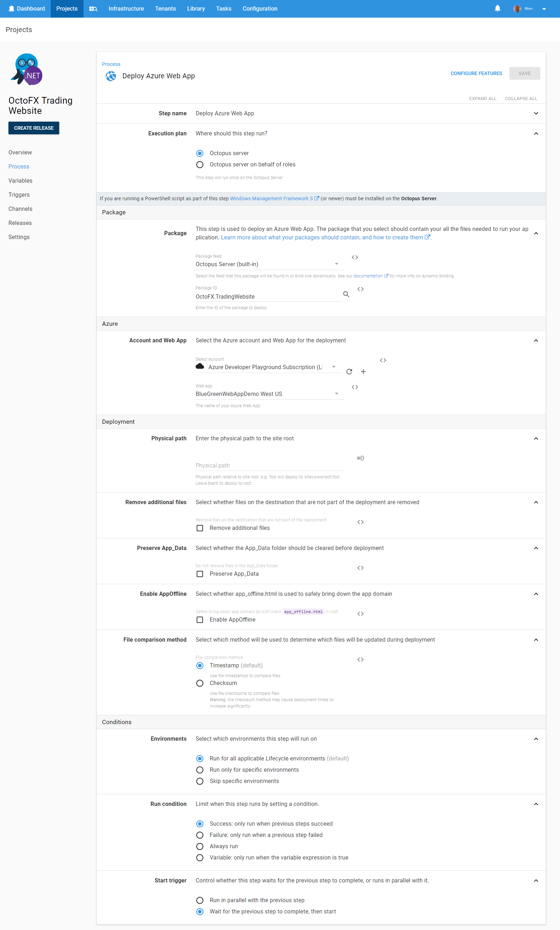Choose the Checksum comparison method
The height and width of the screenshot is (930, 560).
200,684
